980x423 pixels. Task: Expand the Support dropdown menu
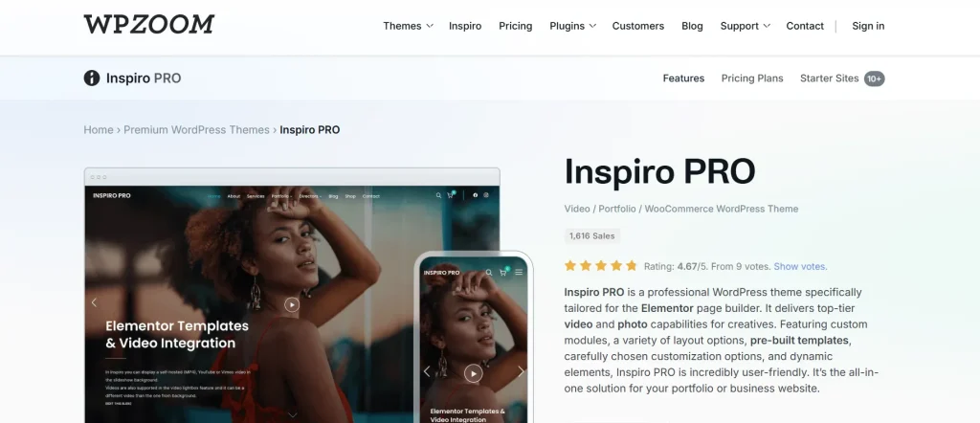click(745, 26)
